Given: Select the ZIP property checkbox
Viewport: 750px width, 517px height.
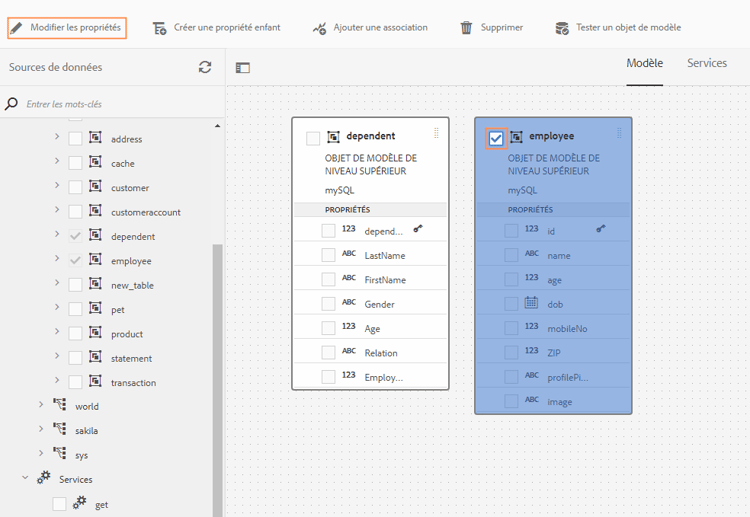Looking at the screenshot, I should tap(511, 352).
